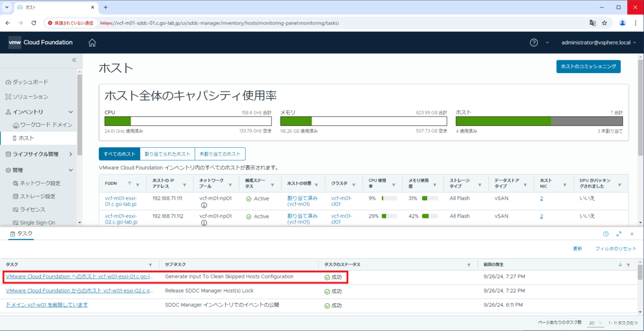Filter the ストレージ タイプ column
The height and width of the screenshot is (331, 644).
tap(480, 184)
